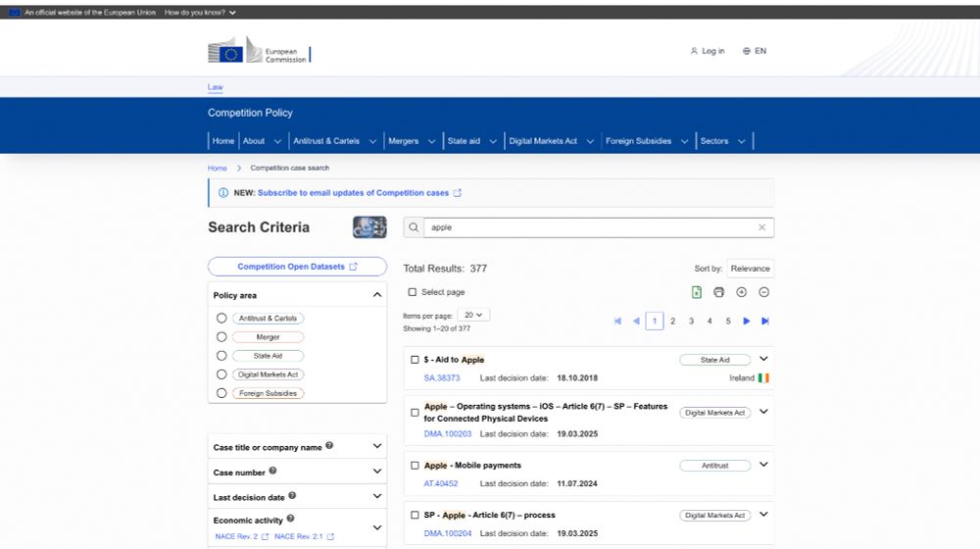This screenshot has height=549, width=980.
Task: Clear the search field with the X icon
Action: [761, 227]
